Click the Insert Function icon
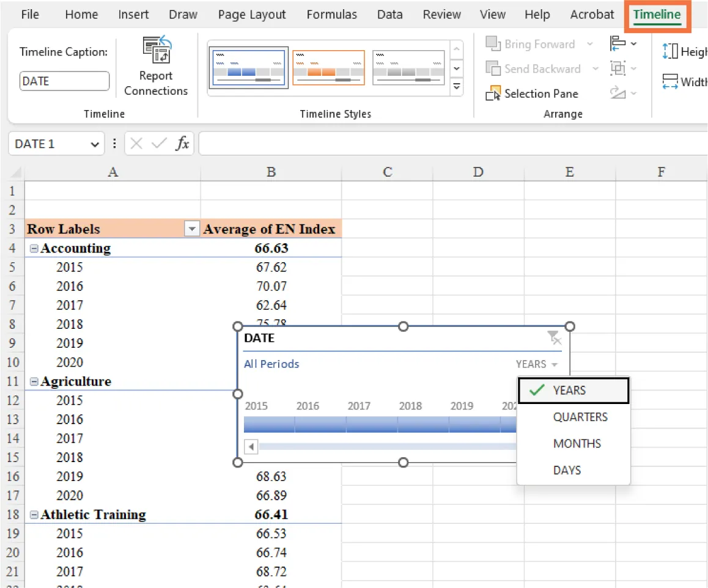Viewport: 708px width, 588px height. coord(183,143)
